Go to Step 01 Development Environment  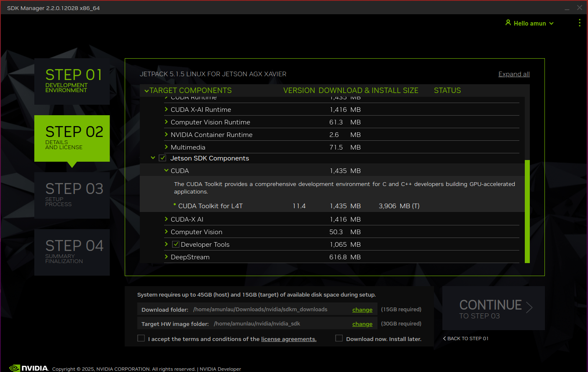(x=72, y=81)
